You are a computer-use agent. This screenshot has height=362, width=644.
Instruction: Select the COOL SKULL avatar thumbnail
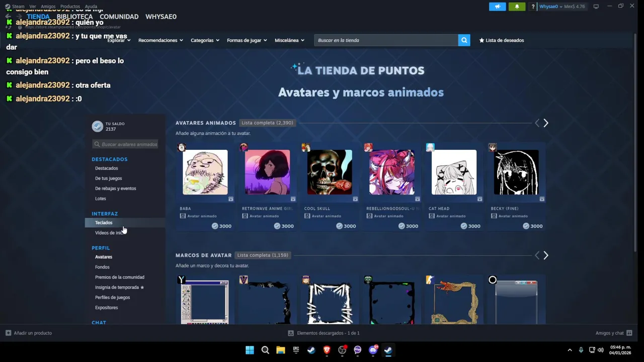pyautogui.click(x=330, y=172)
